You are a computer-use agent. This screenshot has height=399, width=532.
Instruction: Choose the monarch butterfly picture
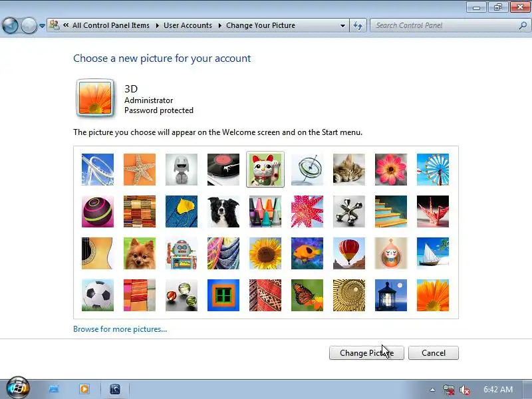tap(307, 295)
